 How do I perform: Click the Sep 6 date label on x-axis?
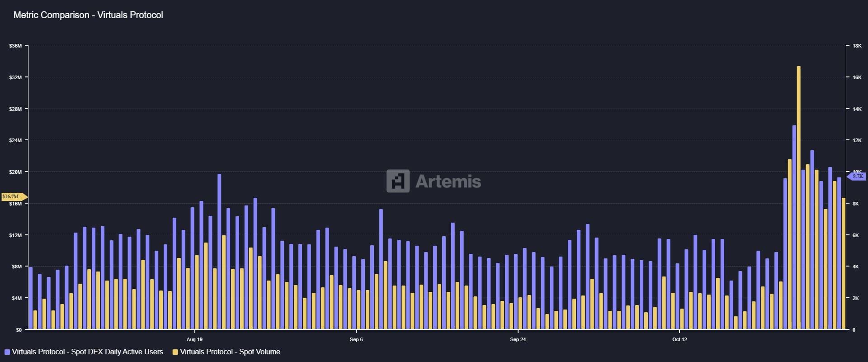[x=356, y=339]
